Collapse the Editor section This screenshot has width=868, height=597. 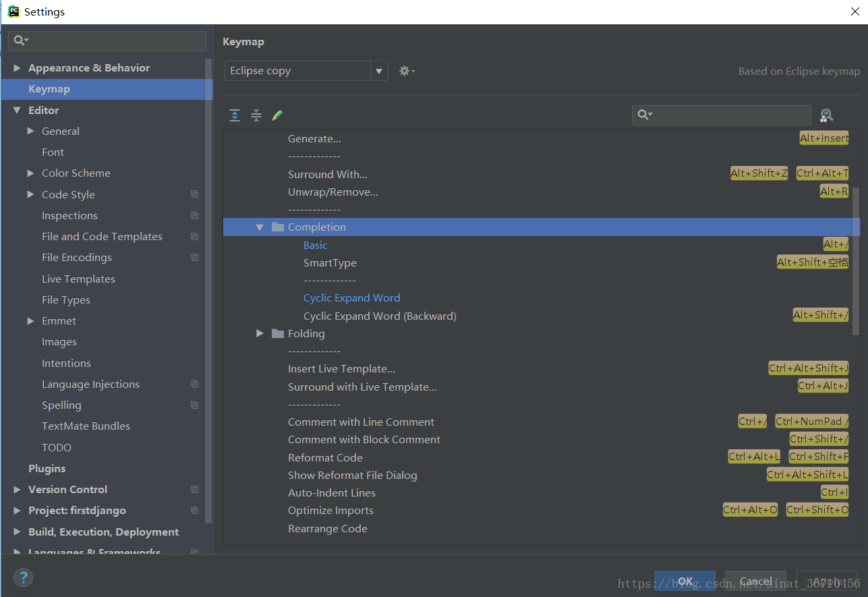click(17, 110)
